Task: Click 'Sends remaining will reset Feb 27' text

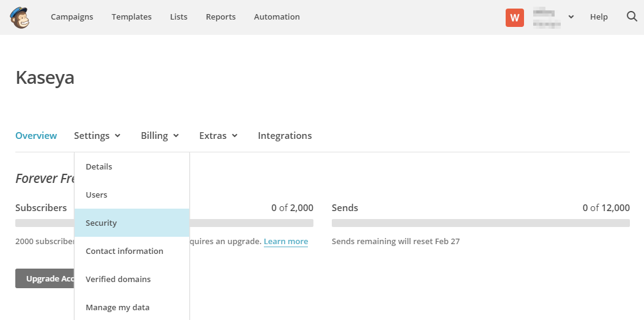Action: tap(395, 241)
